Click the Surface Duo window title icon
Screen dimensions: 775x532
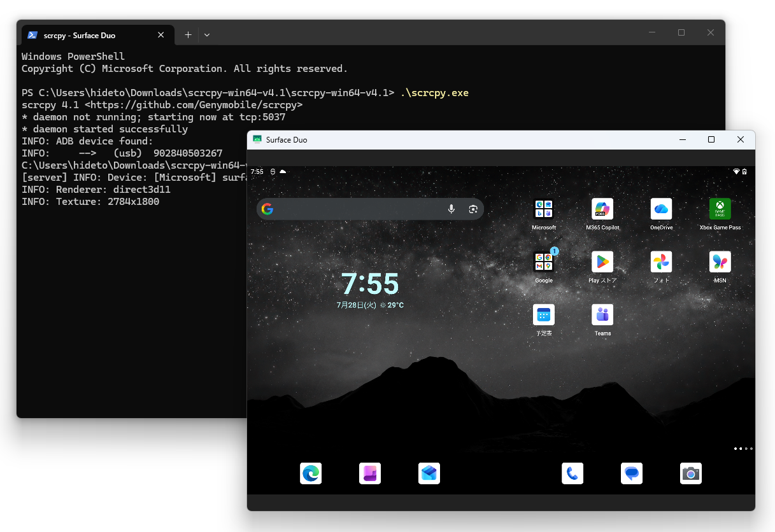(x=257, y=139)
